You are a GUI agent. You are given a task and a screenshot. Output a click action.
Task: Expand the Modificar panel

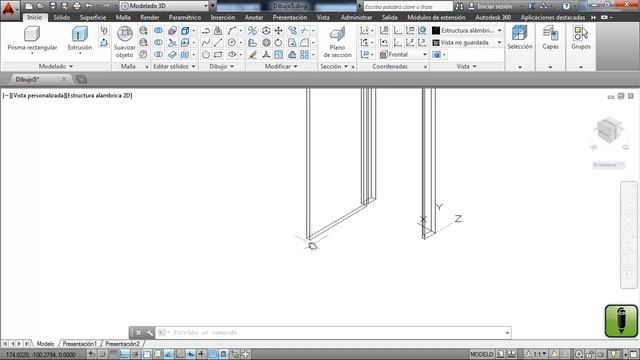pyautogui.click(x=281, y=66)
